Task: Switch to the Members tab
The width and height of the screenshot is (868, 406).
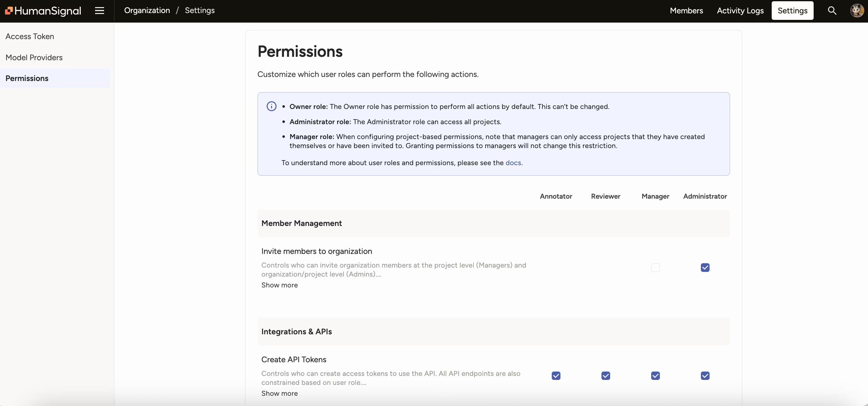Action: coord(686,11)
